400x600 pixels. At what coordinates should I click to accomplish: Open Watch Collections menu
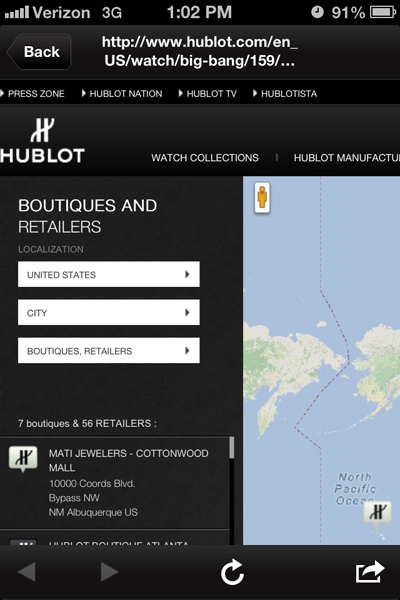[205, 158]
